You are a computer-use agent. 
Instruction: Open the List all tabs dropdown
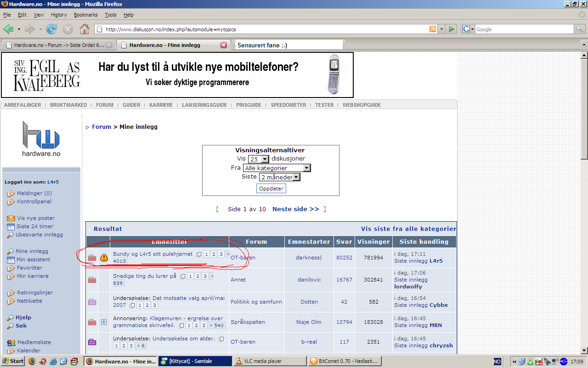584,45
